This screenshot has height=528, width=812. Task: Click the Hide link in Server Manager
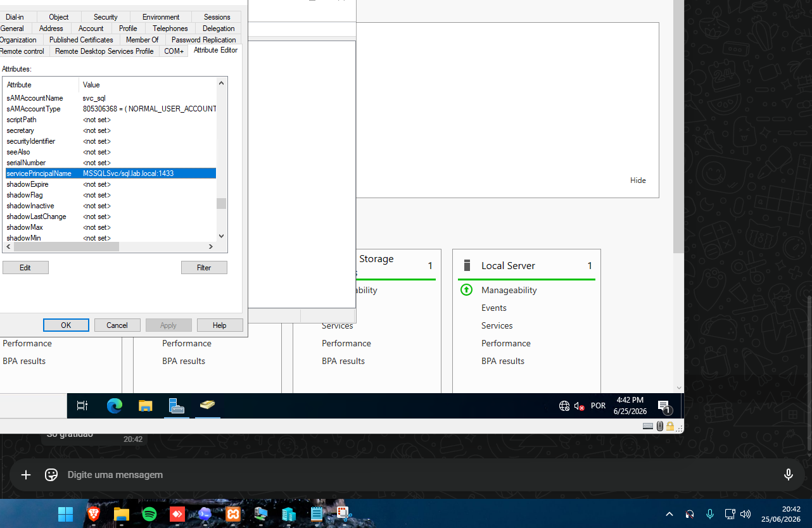pos(638,180)
